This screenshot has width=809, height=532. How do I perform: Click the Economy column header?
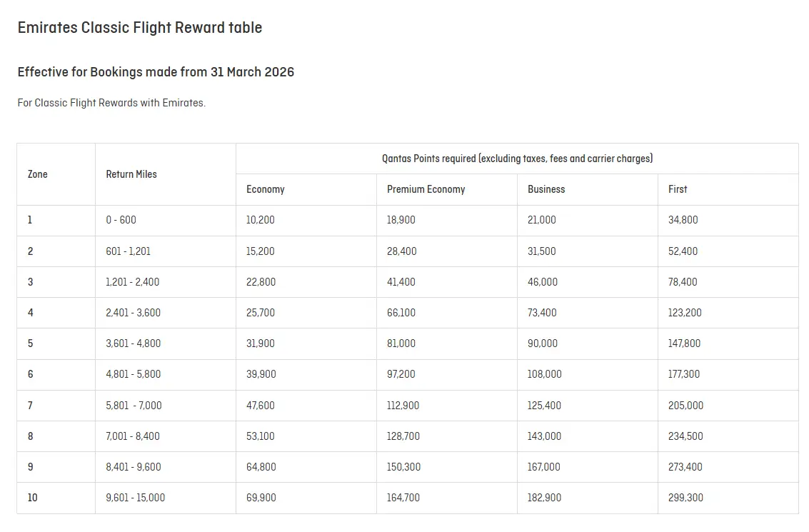tap(266, 189)
